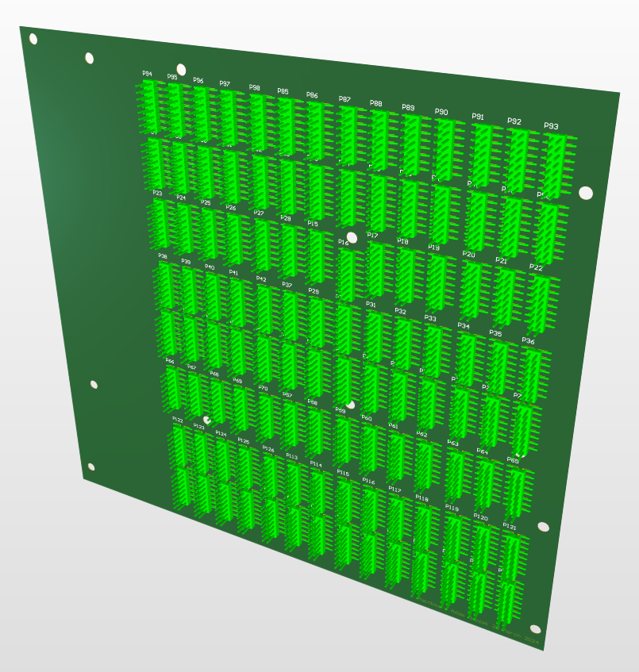The width and height of the screenshot is (639, 672).
Task: Click the P65 pin header
Action: (x=516, y=493)
